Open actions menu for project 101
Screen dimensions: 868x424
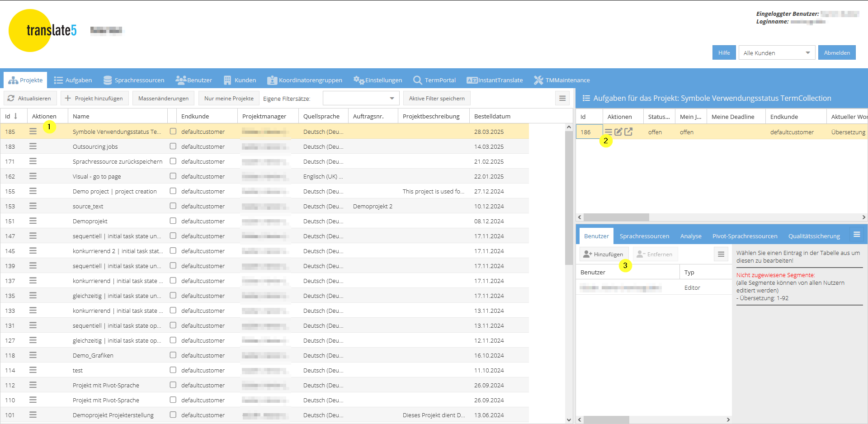click(33, 415)
